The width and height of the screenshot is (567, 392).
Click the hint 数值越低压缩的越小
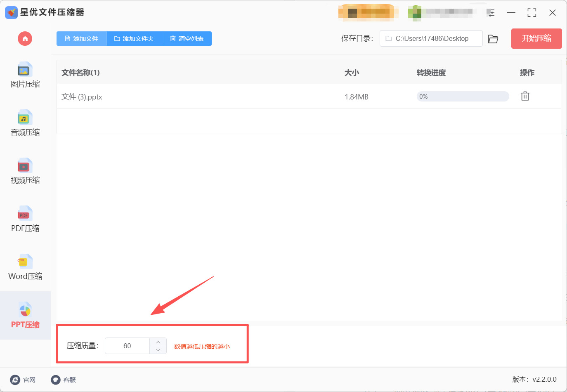[202, 346]
